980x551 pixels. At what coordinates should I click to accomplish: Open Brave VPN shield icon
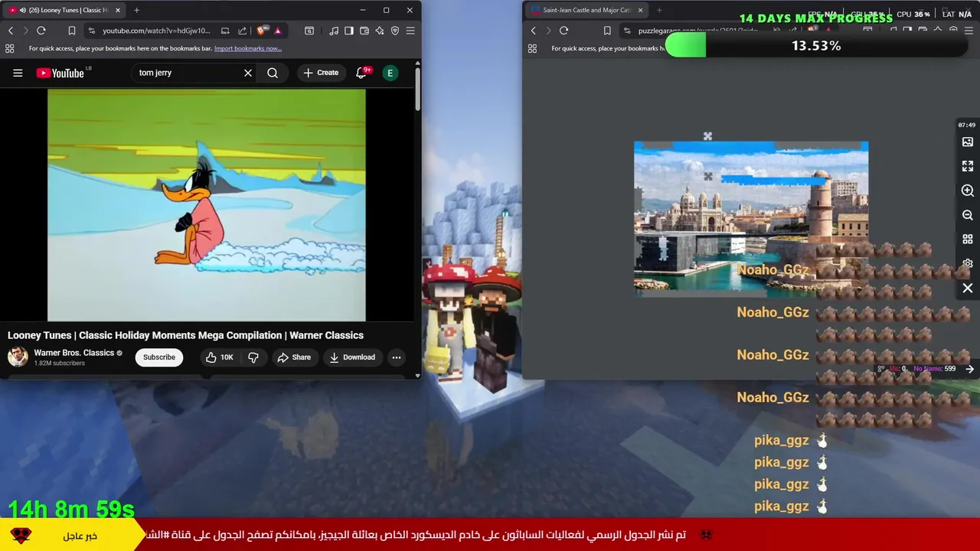pos(395,31)
